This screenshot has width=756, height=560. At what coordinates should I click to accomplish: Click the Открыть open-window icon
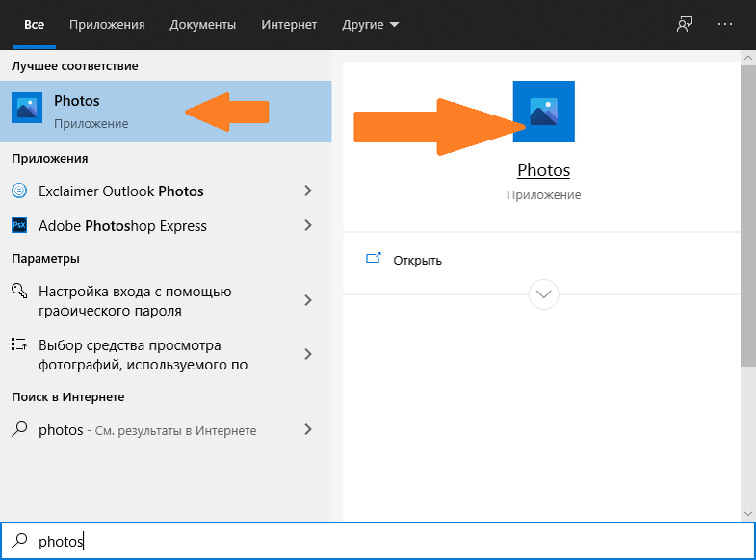[x=373, y=259]
